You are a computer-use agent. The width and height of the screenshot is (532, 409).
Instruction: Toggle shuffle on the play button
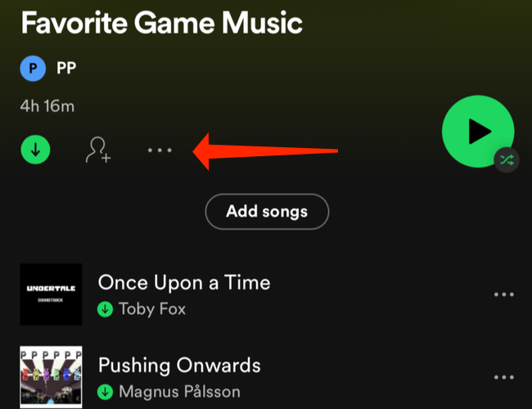tap(507, 160)
